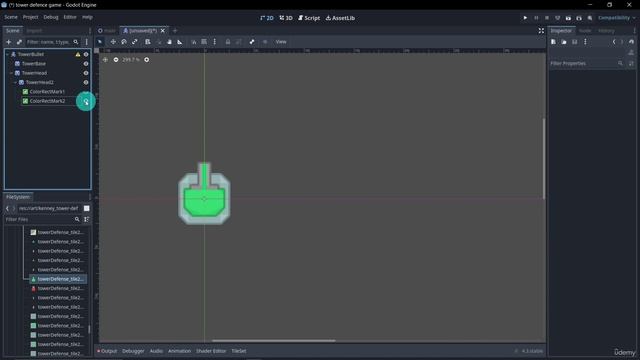Toggle the FileSystem split view mode icon
This screenshot has width=640, height=360.
[87, 208]
